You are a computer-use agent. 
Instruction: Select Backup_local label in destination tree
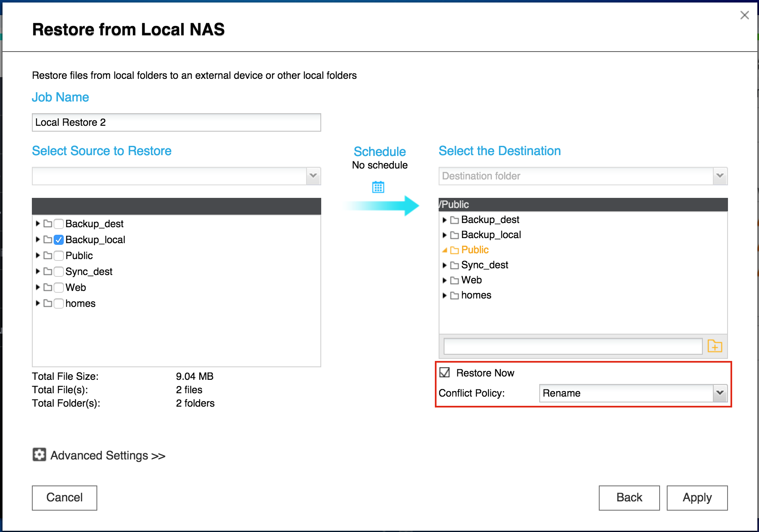pyautogui.click(x=491, y=235)
